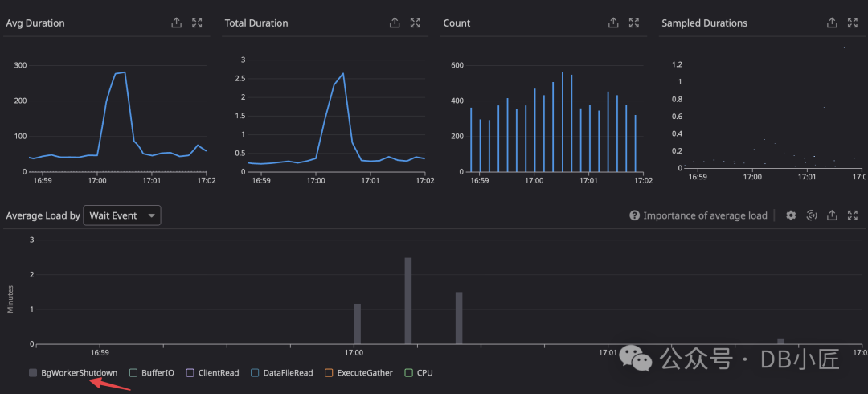868x394 pixels.
Task: Maximize the Count chart panel
Action: tap(634, 23)
